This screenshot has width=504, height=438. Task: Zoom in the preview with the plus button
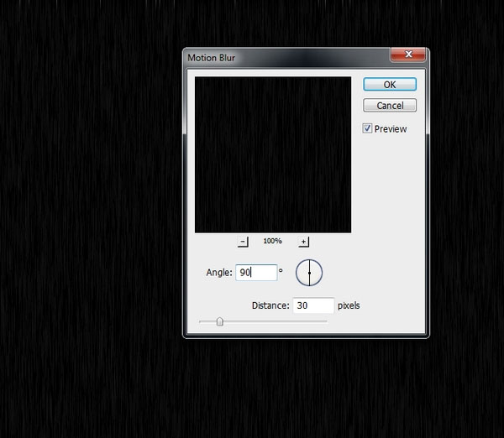[x=303, y=242]
